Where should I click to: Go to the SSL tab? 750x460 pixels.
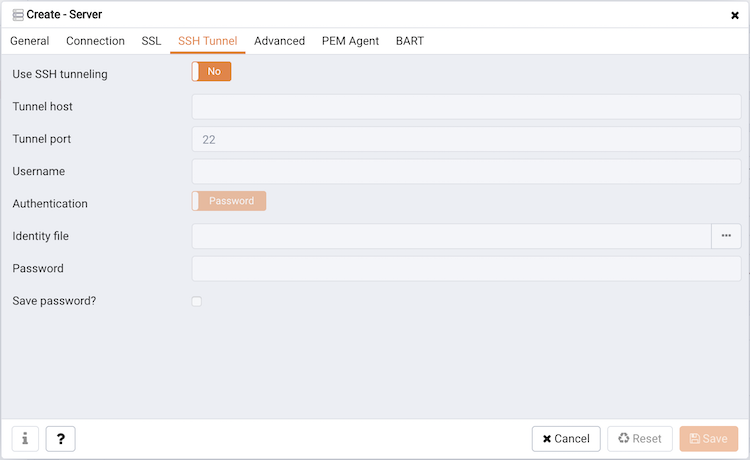[x=151, y=41]
